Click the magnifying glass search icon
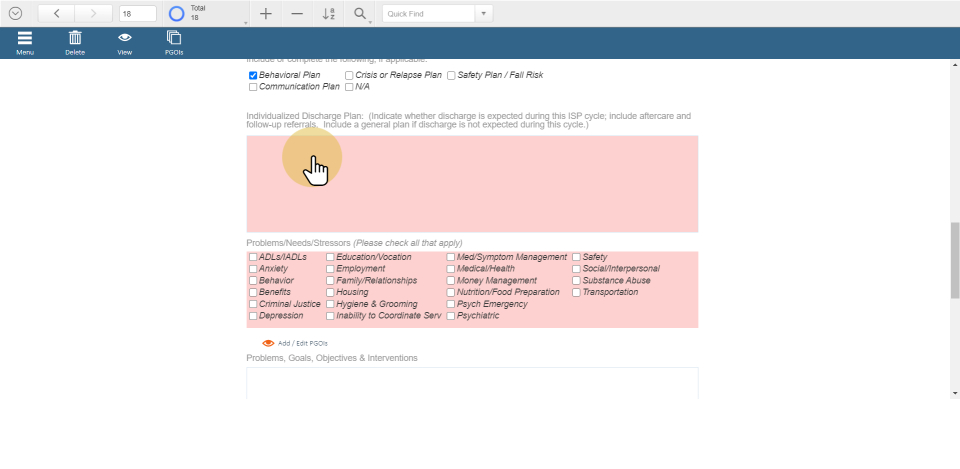The image size is (960, 469). [359, 14]
